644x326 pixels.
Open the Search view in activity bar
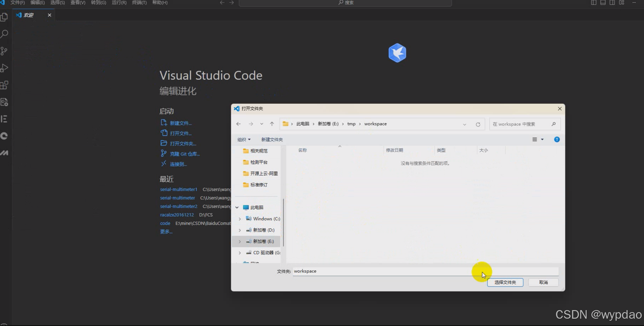click(x=4, y=34)
